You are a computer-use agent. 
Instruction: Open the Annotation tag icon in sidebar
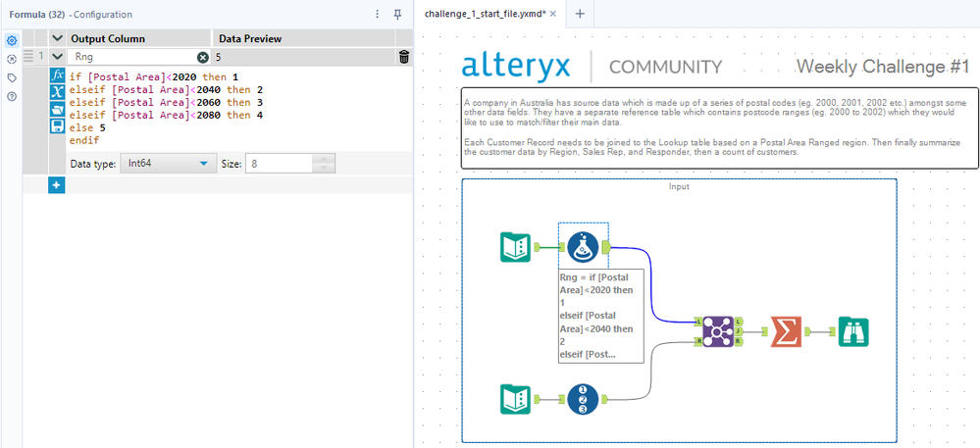coord(11,78)
